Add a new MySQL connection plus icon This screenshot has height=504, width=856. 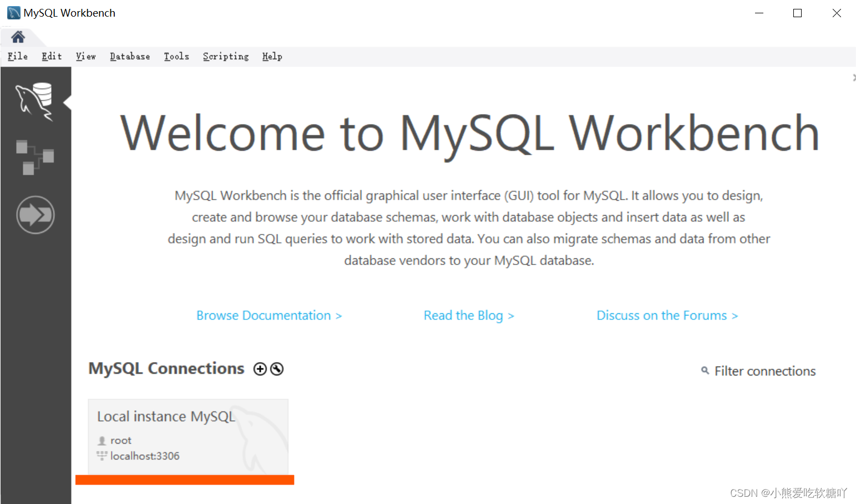[260, 369]
